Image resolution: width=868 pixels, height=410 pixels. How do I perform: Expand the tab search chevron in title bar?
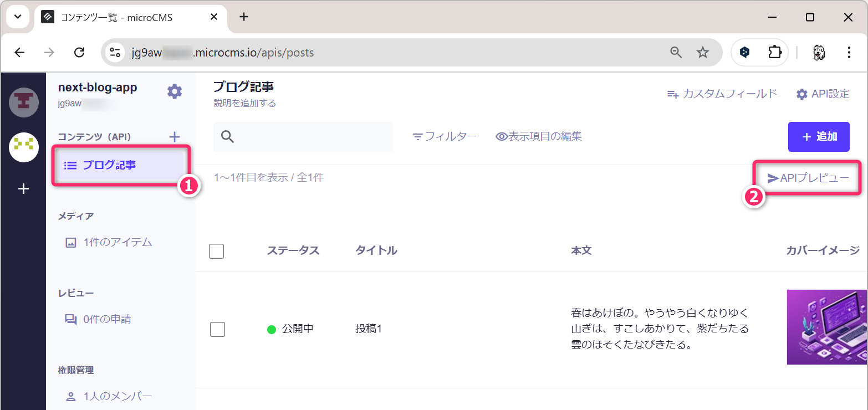[x=18, y=17]
